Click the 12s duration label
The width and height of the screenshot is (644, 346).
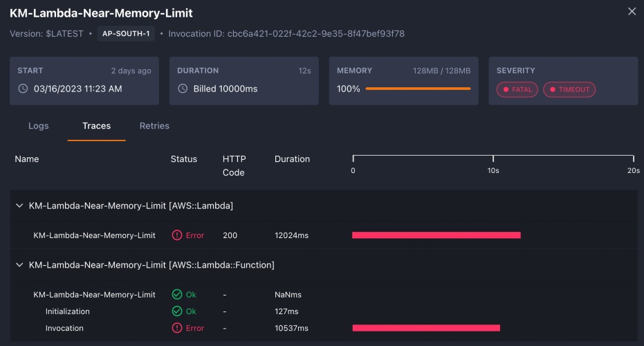tap(305, 71)
